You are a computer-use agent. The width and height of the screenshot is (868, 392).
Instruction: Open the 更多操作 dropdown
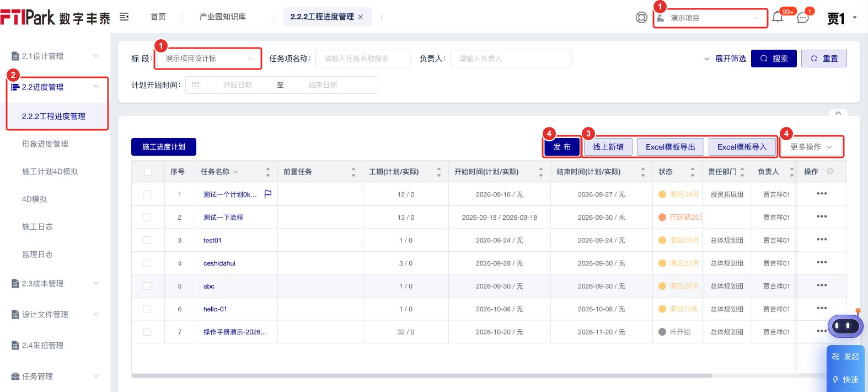(x=811, y=147)
